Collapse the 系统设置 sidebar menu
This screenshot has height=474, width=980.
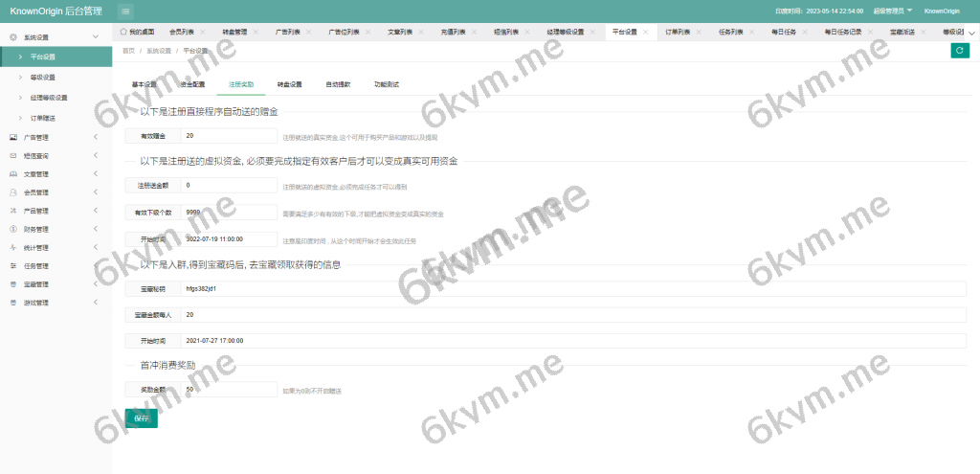click(95, 37)
